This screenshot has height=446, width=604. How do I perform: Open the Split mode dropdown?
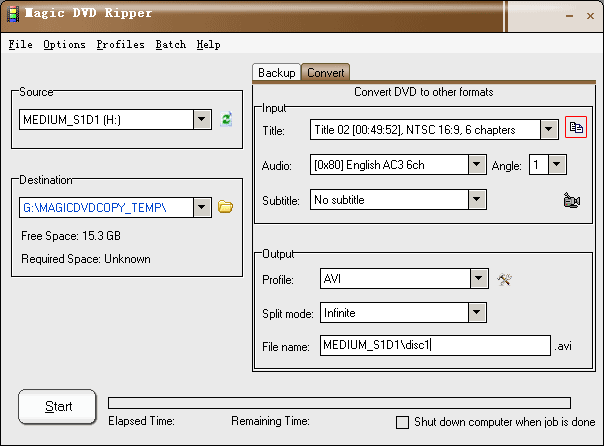pos(477,312)
